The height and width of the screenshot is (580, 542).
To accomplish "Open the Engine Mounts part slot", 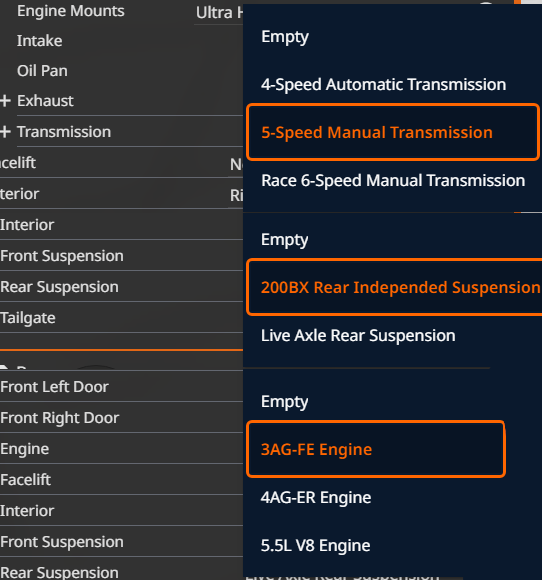I will point(71,11).
